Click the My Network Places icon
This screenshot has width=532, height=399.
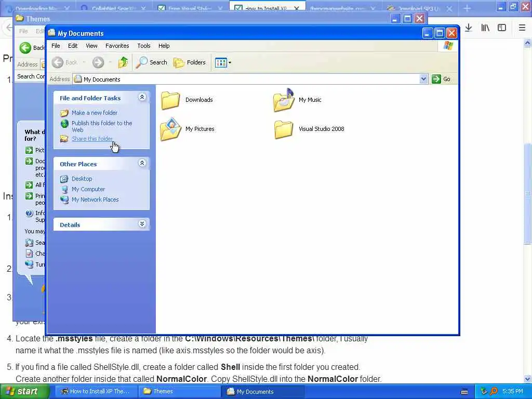click(x=64, y=199)
